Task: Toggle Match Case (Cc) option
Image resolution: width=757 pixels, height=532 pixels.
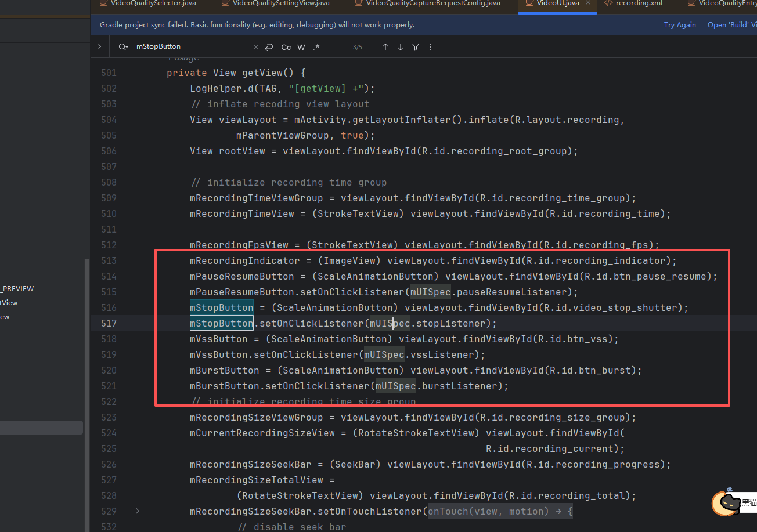Action: coord(286,47)
